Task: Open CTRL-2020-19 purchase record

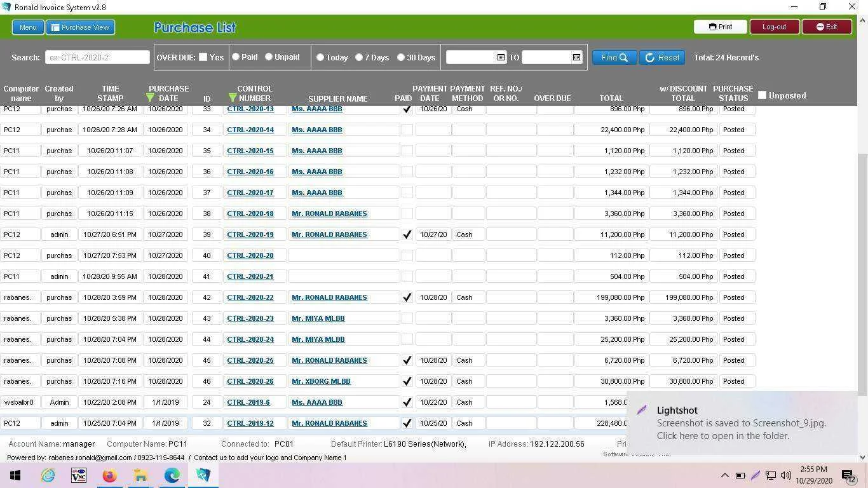Action: click(250, 234)
